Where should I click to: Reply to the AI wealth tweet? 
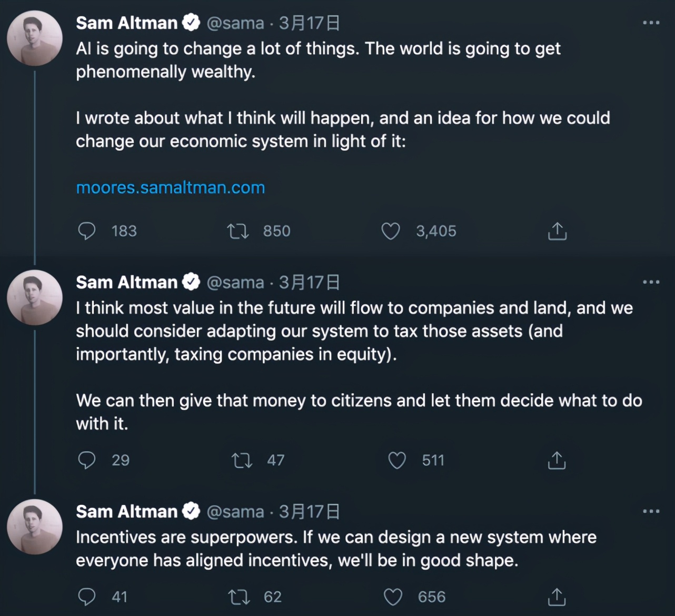[x=87, y=231]
